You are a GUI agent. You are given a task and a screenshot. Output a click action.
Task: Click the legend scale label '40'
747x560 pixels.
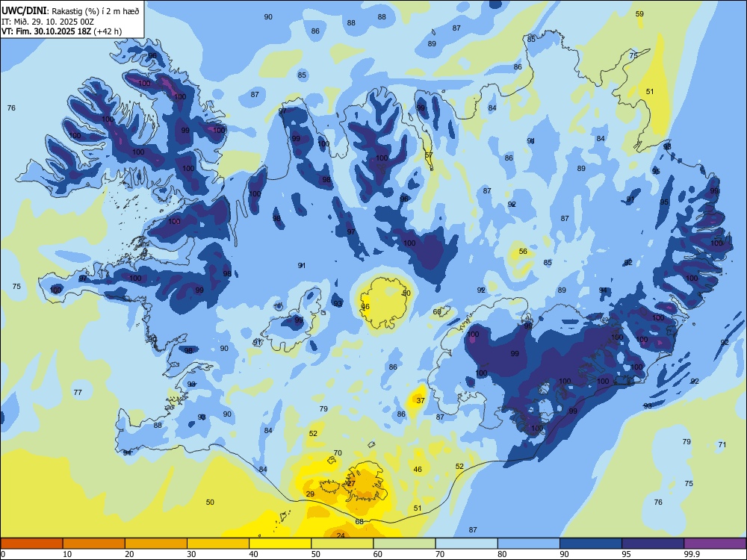[x=253, y=554]
